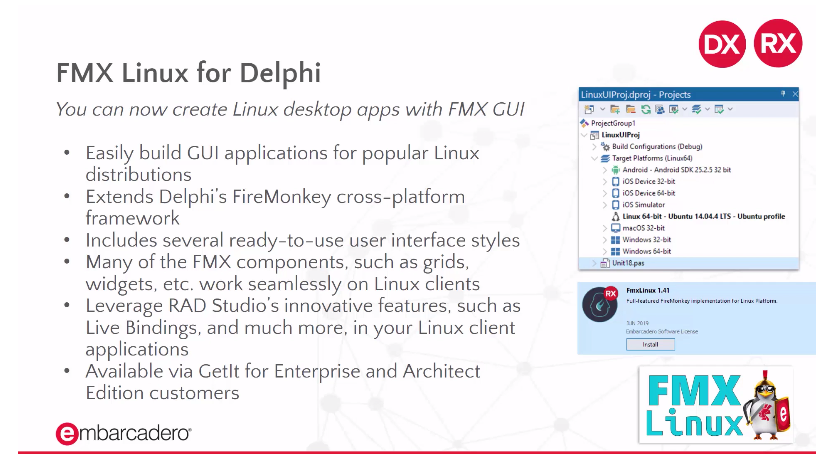826x470 pixels.
Task: Click the iOS Simulator device icon
Action: pyautogui.click(x=615, y=204)
